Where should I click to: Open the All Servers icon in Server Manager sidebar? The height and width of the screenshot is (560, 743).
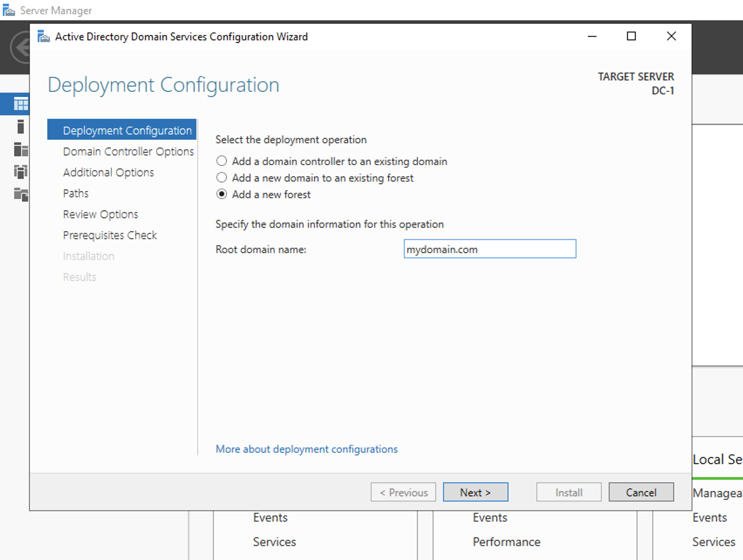[x=20, y=149]
